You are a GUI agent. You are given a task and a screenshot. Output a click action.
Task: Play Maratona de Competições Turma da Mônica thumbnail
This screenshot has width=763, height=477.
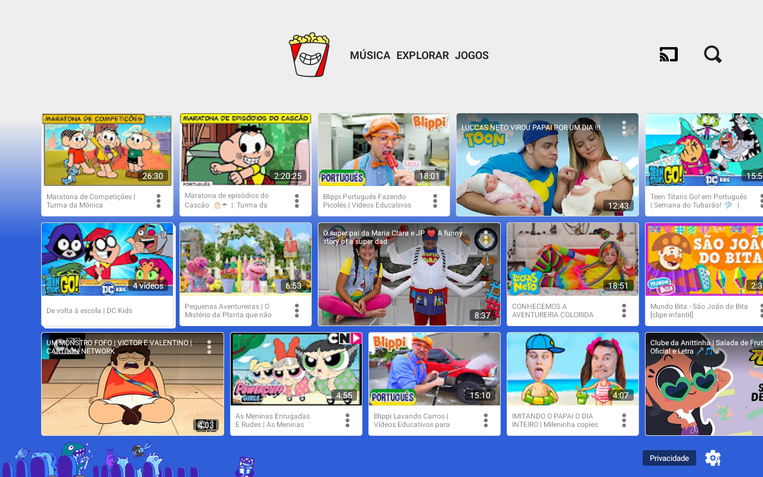108,150
